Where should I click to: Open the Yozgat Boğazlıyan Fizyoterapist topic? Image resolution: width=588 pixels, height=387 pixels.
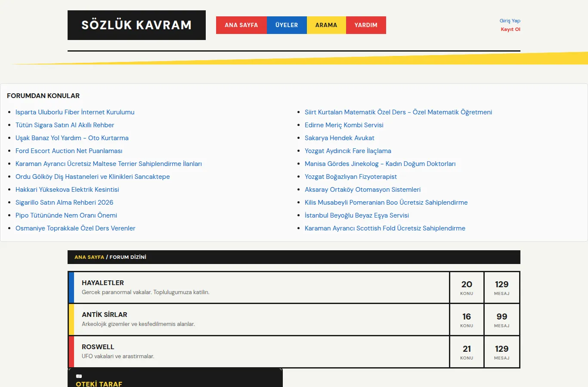351,177
